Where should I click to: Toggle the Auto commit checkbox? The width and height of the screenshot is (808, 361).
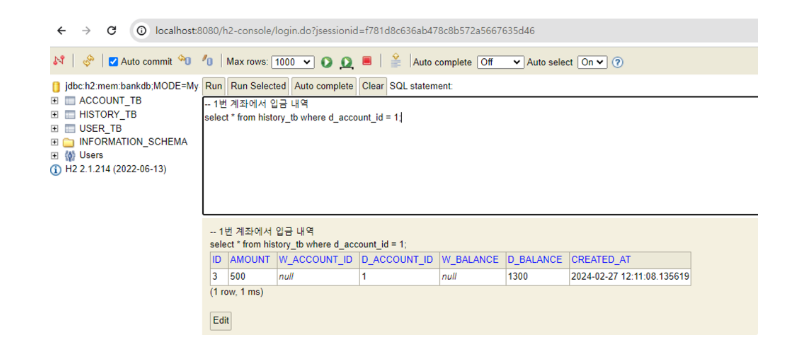[113, 62]
